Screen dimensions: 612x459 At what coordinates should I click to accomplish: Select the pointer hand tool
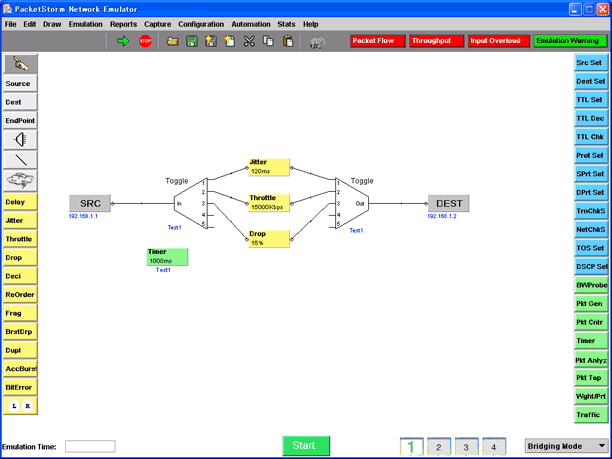pos(21,64)
